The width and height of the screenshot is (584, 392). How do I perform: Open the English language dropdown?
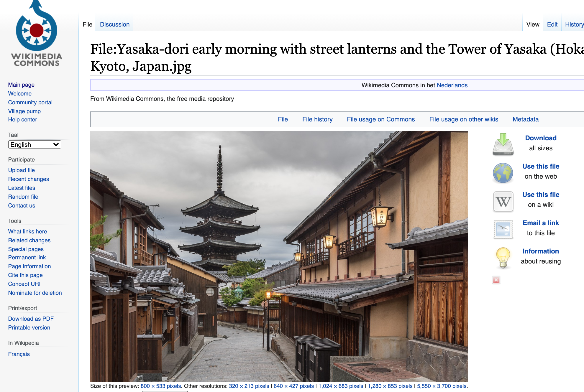(x=35, y=144)
